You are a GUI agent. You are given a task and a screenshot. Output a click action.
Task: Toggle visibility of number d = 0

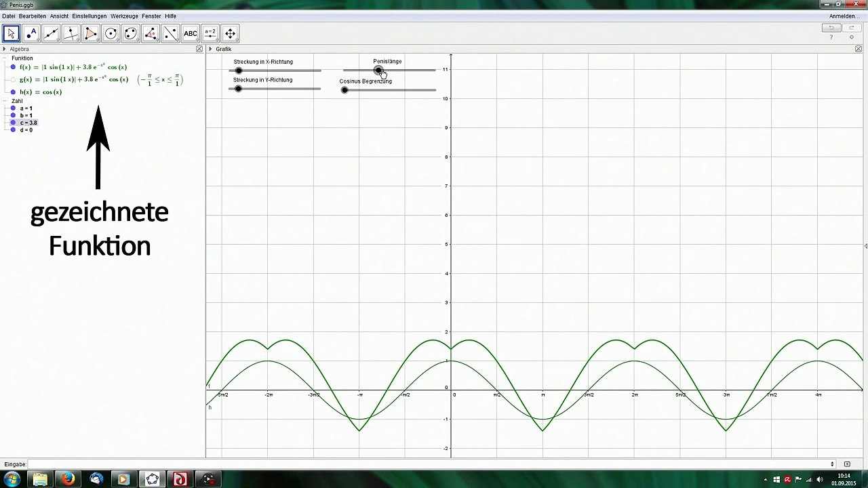pyautogui.click(x=13, y=130)
